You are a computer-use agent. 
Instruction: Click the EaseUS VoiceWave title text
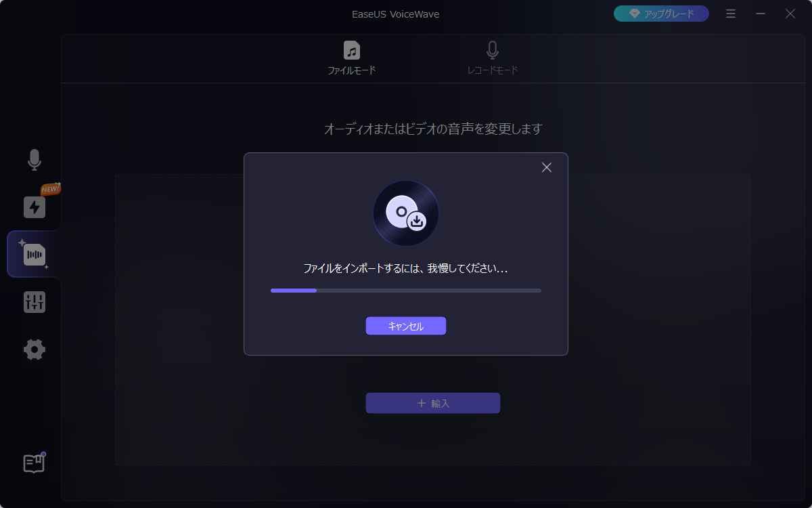click(x=395, y=13)
